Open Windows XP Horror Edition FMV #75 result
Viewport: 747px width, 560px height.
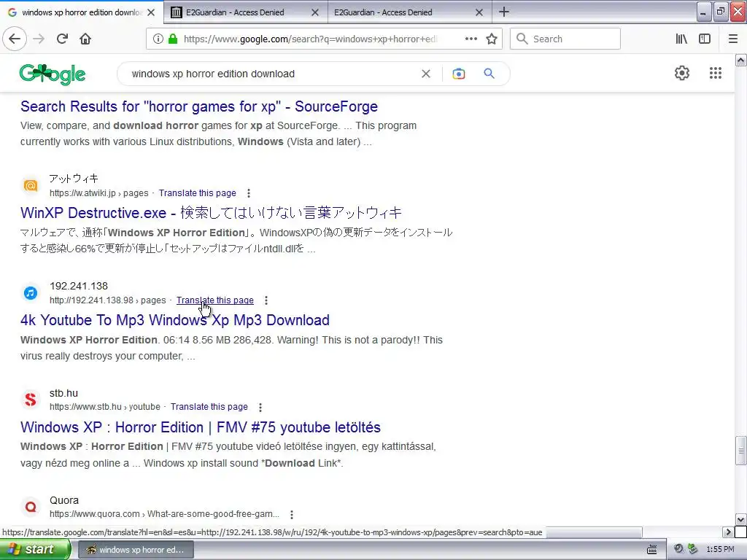coord(201,427)
